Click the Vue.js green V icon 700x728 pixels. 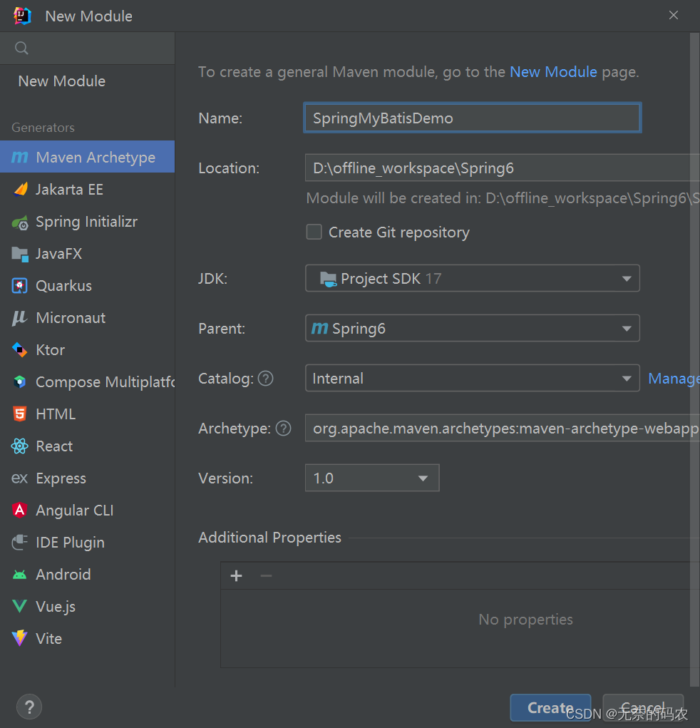[19, 606]
